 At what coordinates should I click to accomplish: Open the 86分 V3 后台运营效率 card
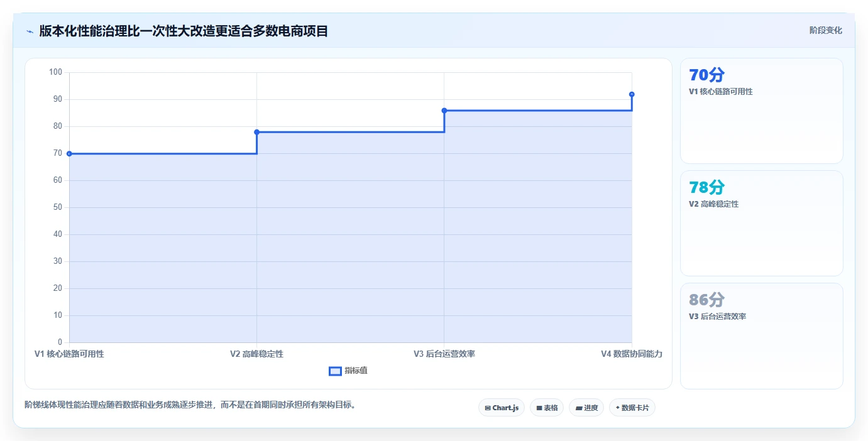coord(762,336)
